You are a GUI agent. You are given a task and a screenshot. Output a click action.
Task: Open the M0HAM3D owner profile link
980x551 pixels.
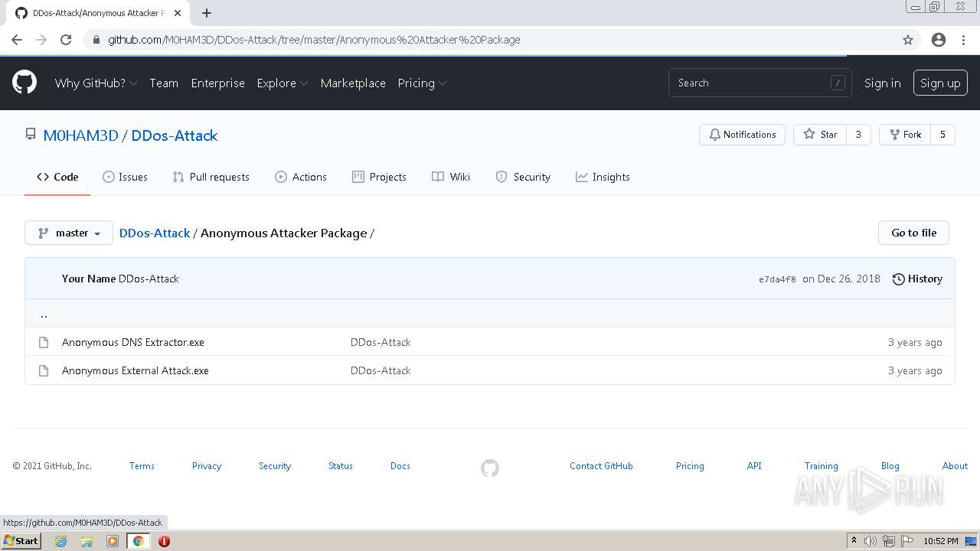(x=80, y=135)
